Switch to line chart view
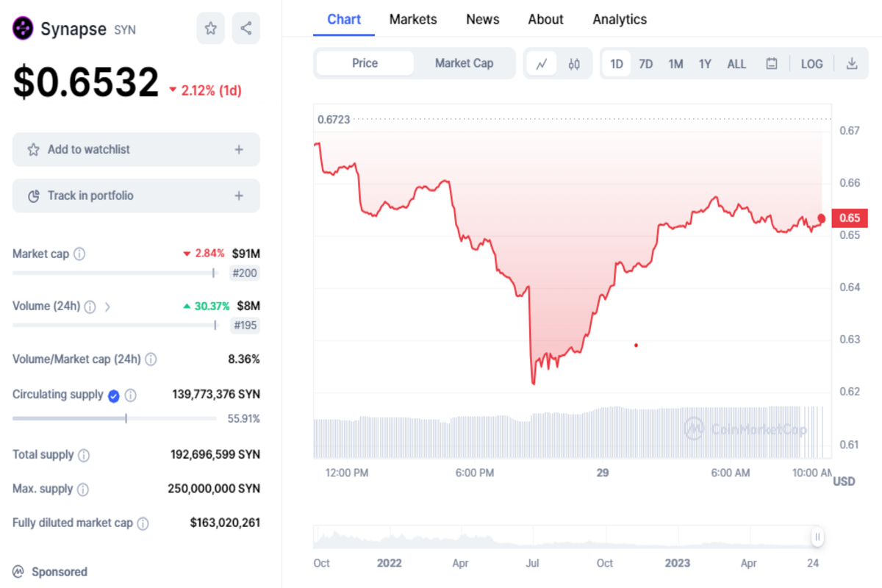Screen dimensions: 882x588 pos(542,64)
